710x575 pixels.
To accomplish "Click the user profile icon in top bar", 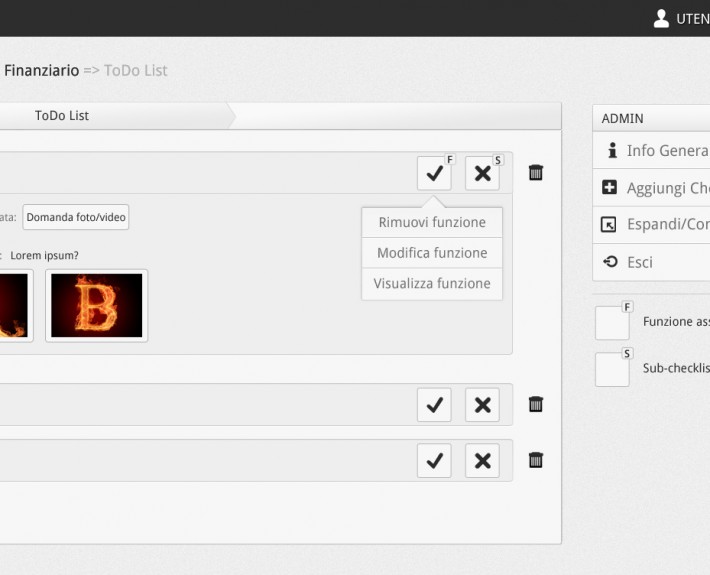I will [x=661, y=19].
